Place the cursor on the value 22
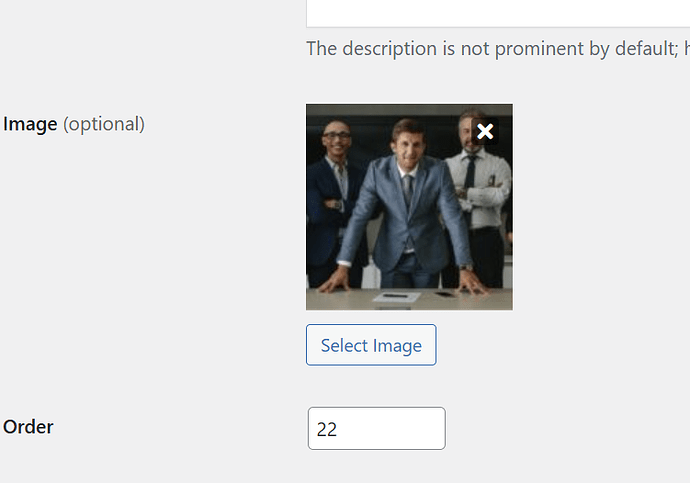 [x=327, y=429]
